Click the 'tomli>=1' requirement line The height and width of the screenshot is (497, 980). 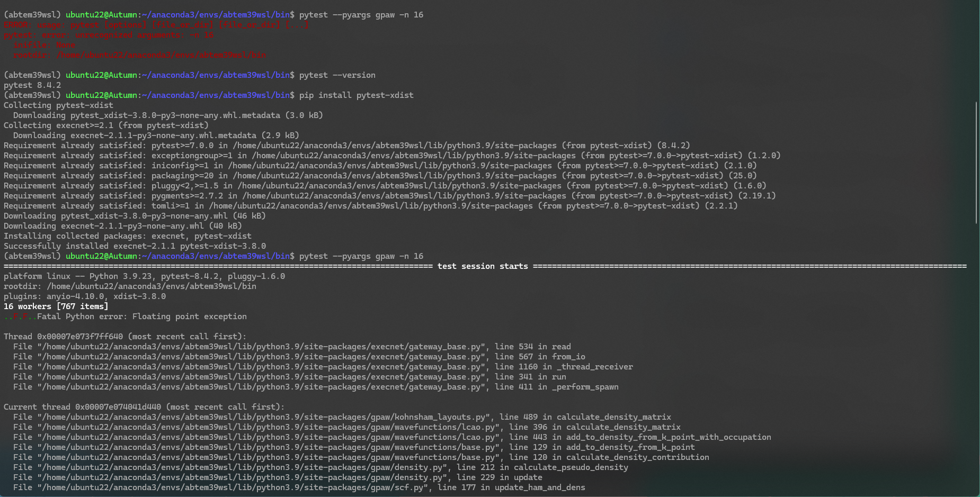tap(371, 206)
